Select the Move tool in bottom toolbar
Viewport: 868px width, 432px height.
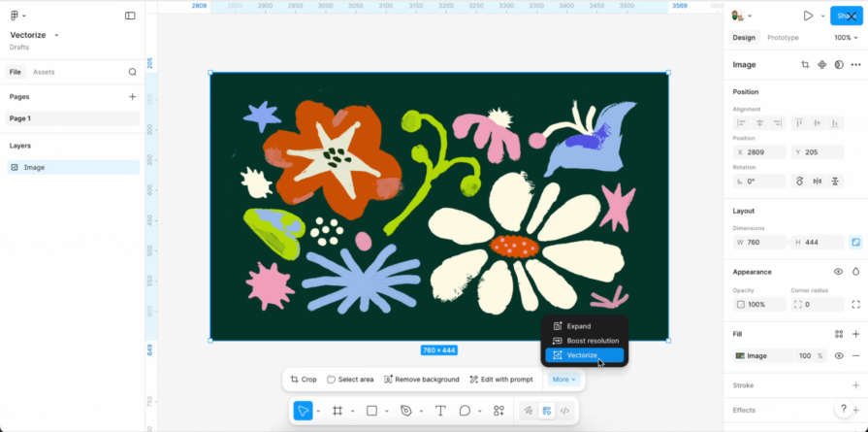303,411
